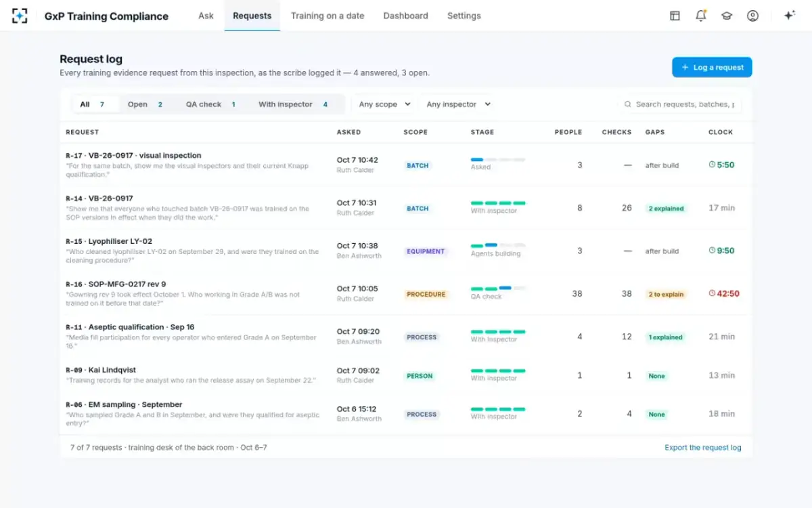Click the BATCH scope tag on R-14
This screenshot has width=812, height=508.
tap(418, 209)
